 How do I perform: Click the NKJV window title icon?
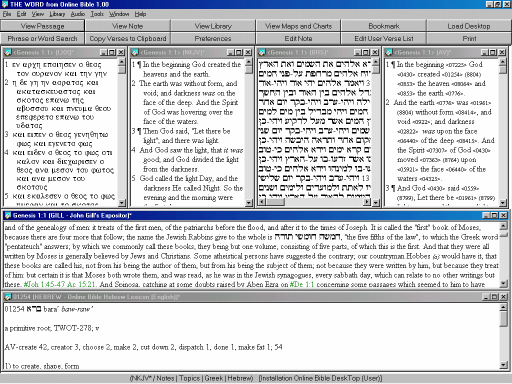(135, 52)
